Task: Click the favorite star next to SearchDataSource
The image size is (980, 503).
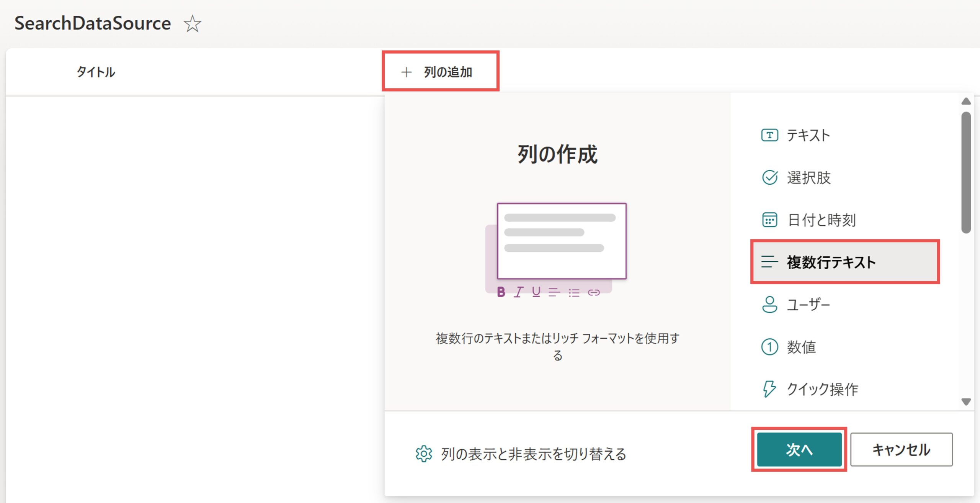Action: point(192,24)
